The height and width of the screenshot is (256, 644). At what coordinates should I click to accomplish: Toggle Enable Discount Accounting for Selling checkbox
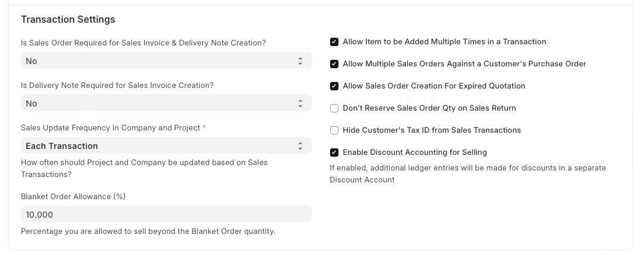[334, 153]
